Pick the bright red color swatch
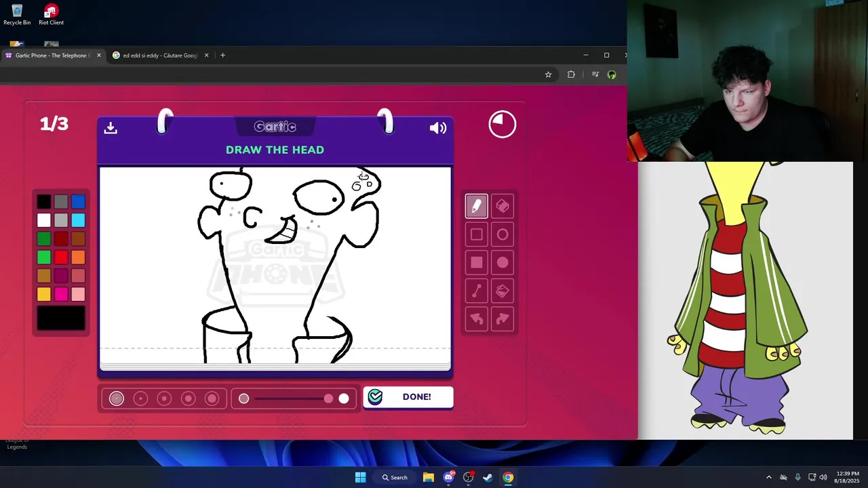868x488 pixels. point(61,257)
